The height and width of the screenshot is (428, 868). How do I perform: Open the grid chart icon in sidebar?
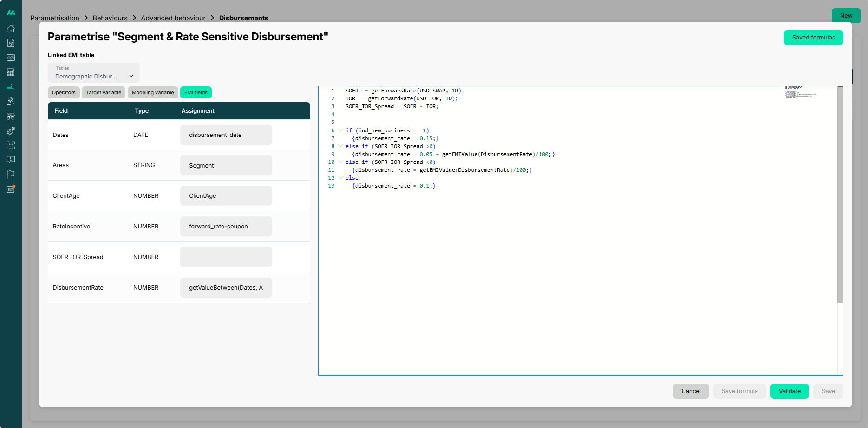[11, 72]
